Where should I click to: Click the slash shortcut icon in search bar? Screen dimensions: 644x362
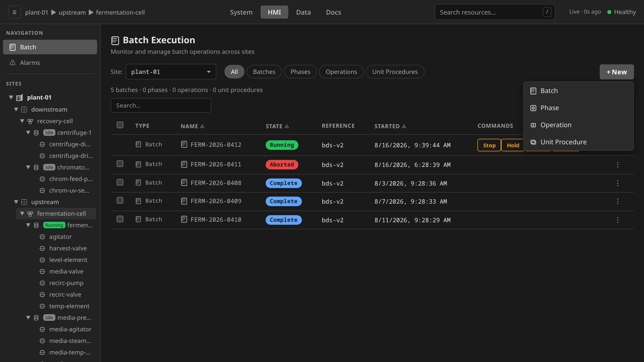coord(547,12)
